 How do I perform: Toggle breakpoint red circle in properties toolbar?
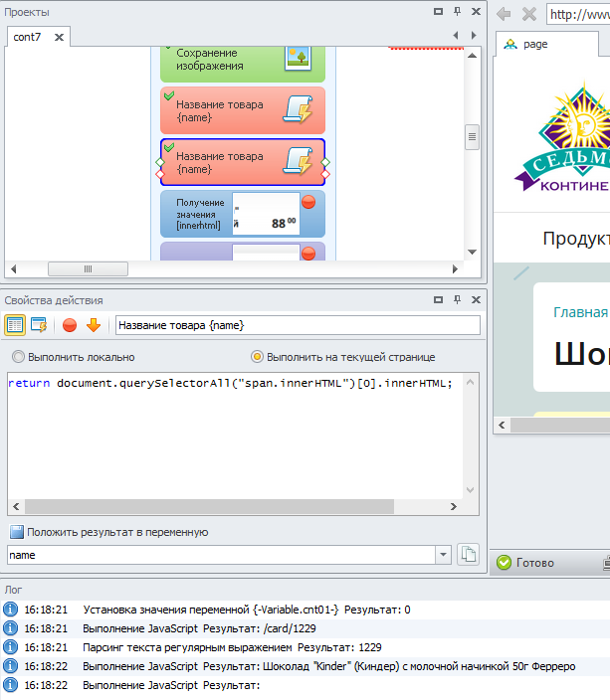tap(70, 325)
